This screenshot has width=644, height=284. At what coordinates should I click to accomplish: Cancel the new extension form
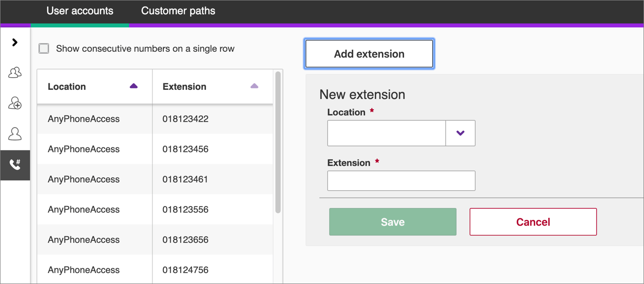pyautogui.click(x=533, y=222)
